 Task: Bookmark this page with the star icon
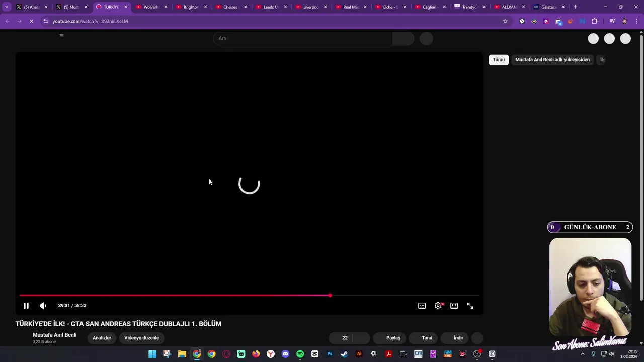505,21
